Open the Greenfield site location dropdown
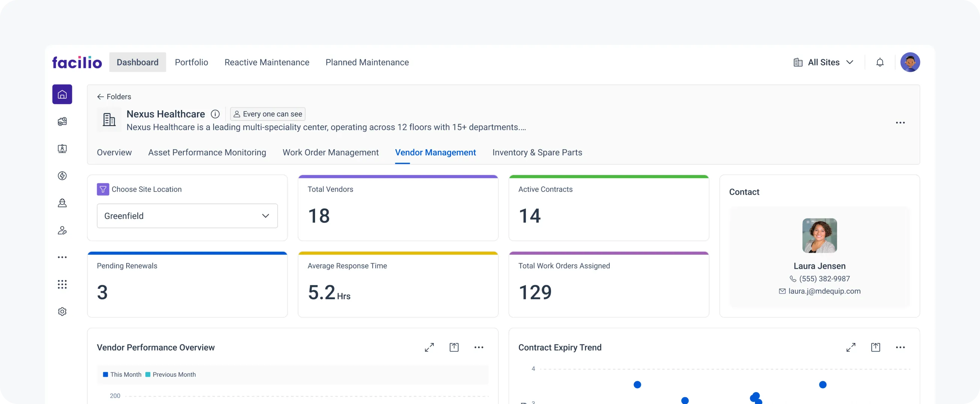980x404 pixels. click(187, 216)
